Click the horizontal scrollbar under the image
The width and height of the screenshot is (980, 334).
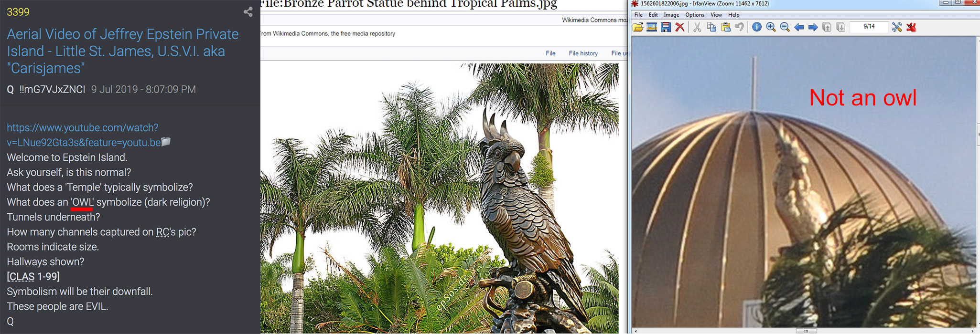806,331
